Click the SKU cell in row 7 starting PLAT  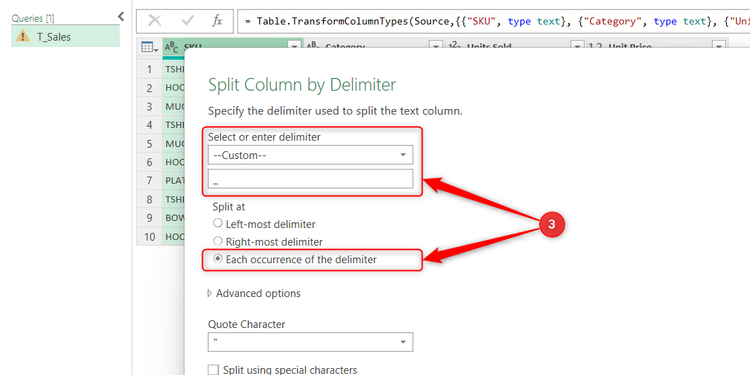pos(174,181)
